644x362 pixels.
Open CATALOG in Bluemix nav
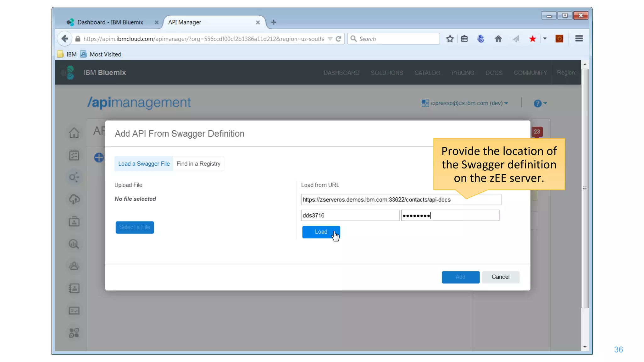click(x=427, y=73)
